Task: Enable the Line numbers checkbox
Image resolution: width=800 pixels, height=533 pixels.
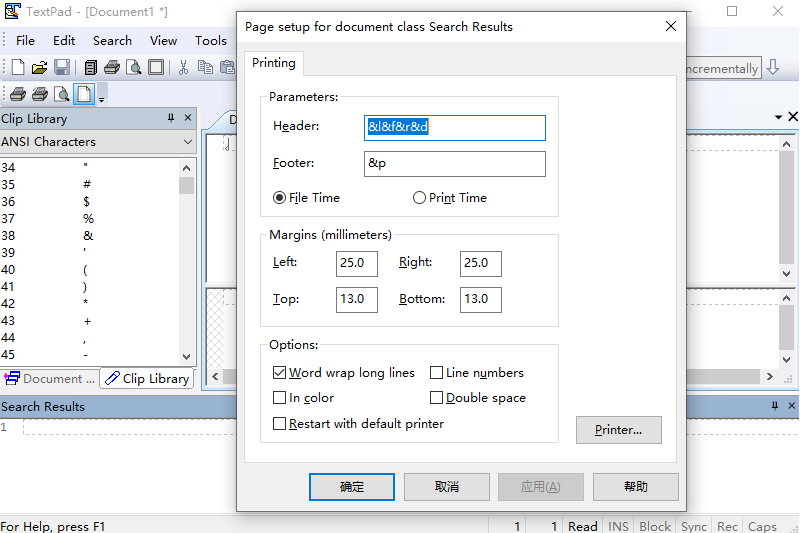Action: click(437, 373)
